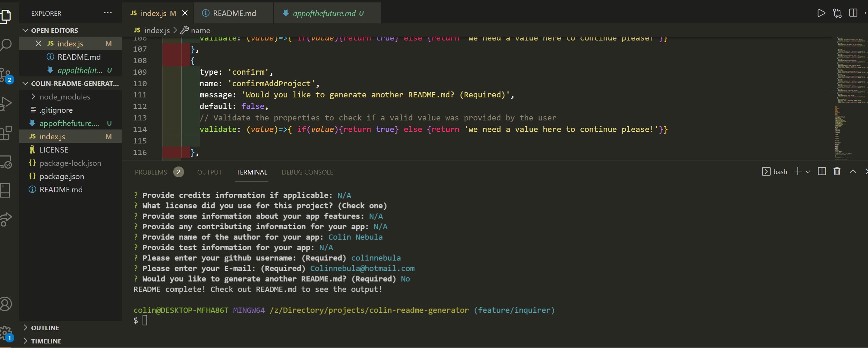This screenshot has height=348, width=868.
Task: Switch to the README.md editor tab
Action: (x=233, y=13)
